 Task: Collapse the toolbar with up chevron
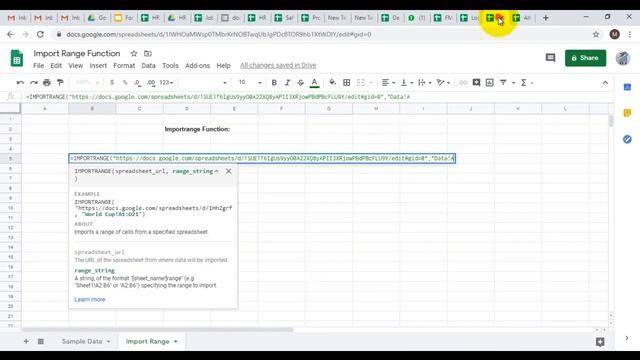(x=605, y=82)
